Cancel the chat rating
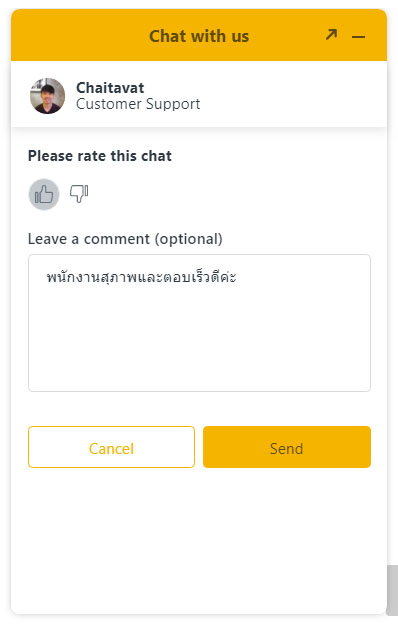This screenshot has width=398, height=624. [111, 447]
